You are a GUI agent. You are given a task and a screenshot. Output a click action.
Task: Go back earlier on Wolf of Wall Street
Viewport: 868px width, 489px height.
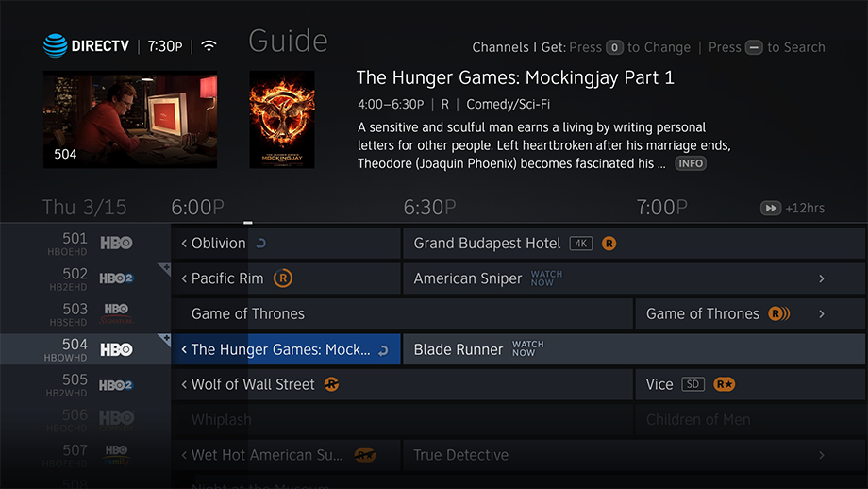coord(184,384)
